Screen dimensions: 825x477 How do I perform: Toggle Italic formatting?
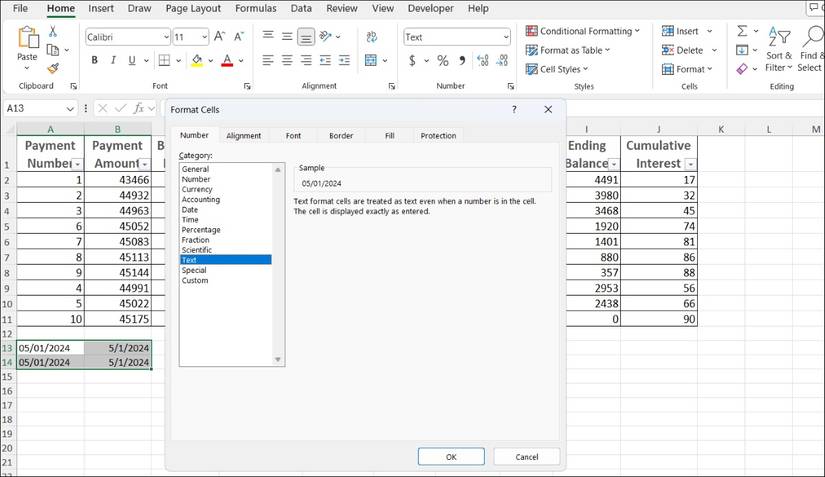[x=114, y=61]
